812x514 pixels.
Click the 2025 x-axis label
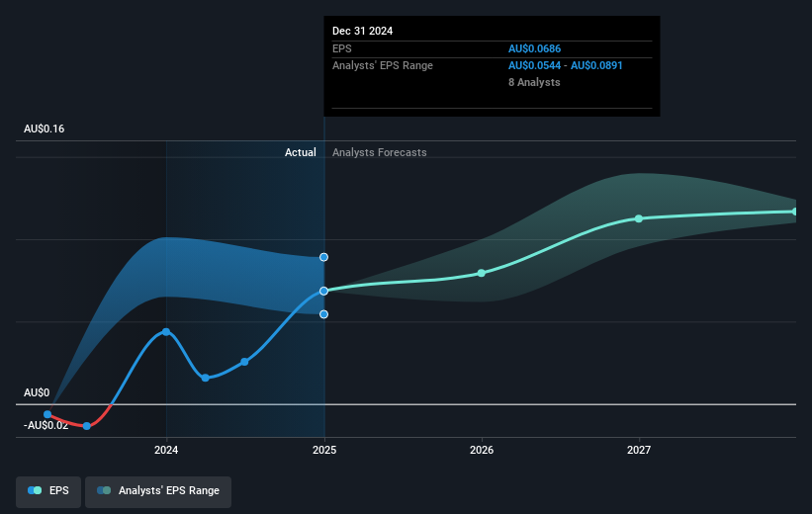point(324,450)
